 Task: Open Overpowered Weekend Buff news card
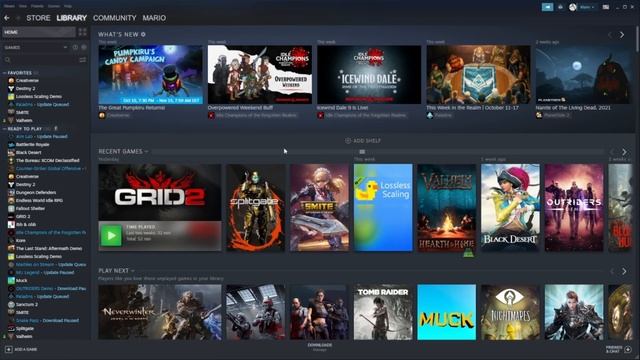pyautogui.click(x=260, y=74)
